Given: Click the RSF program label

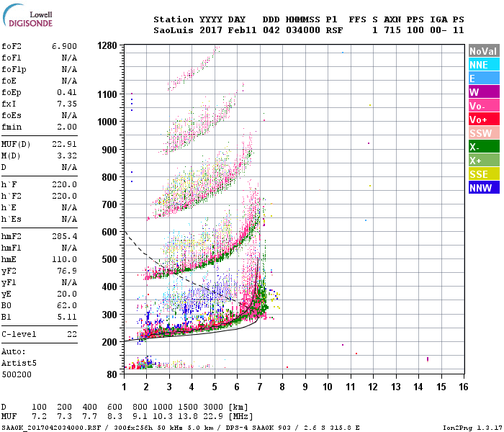Looking at the screenshot, I should click(x=334, y=30).
